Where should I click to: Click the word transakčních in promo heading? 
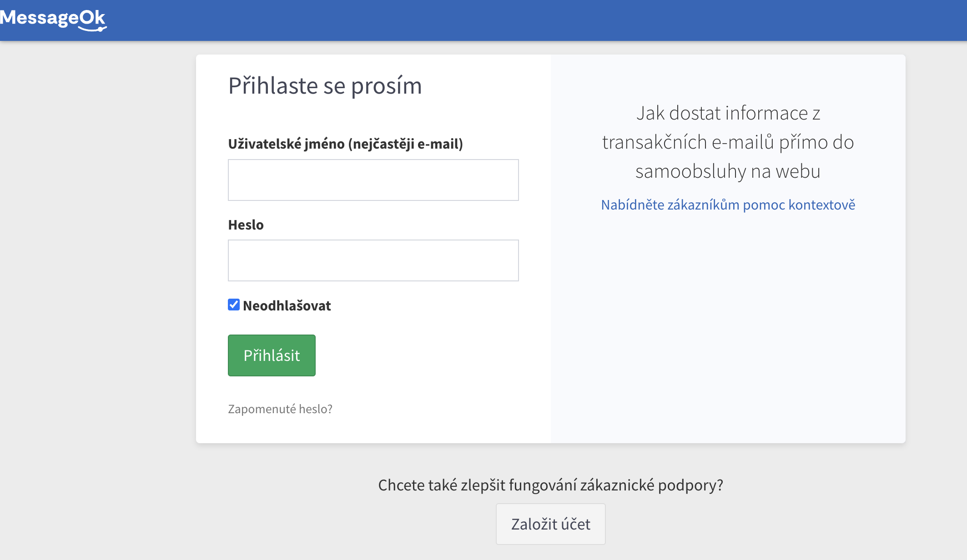[654, 143]
